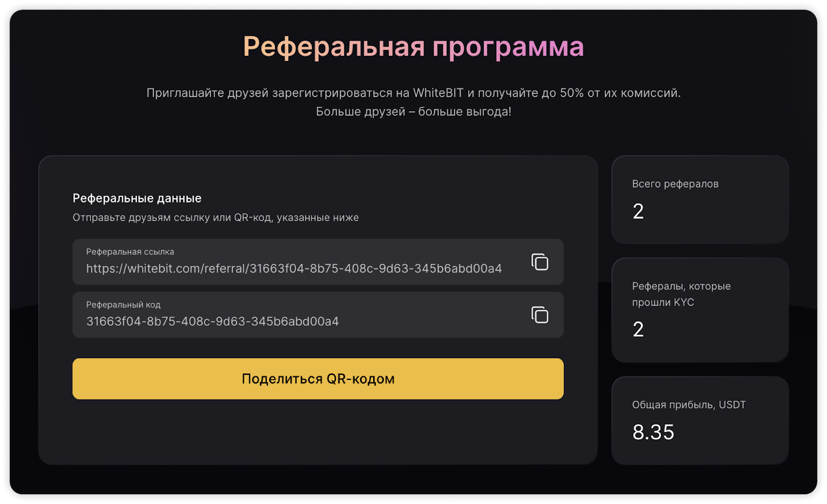The width and height of the screenshot is (827, 504).
Task: Click the 8.35 total profit value
Action: coord(653,432)
